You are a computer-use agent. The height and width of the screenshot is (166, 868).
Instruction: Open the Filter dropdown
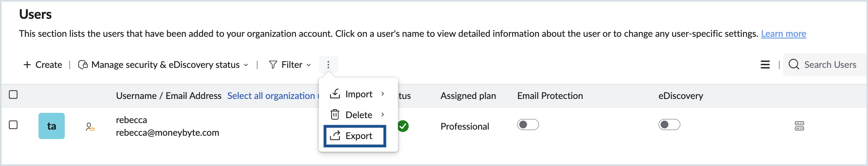pyautogui.click(x=290, y=65)
